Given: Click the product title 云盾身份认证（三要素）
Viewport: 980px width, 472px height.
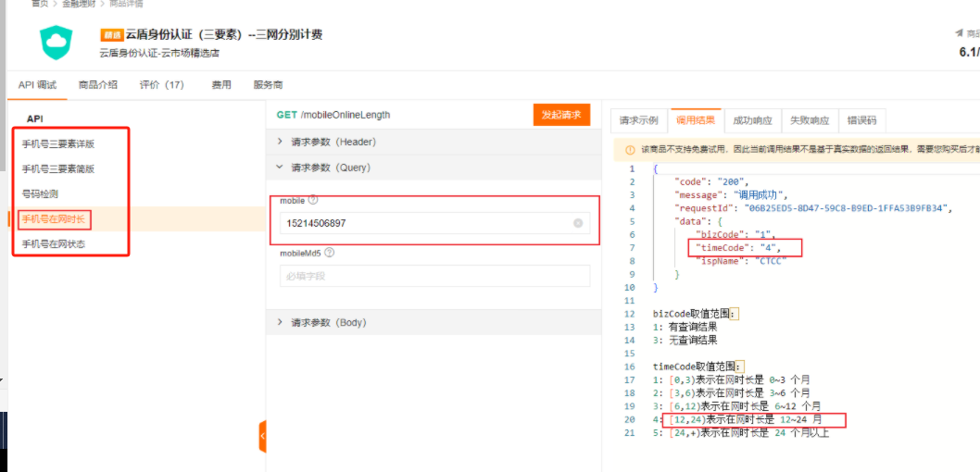Looking at the screenshot, I should 225,35.
